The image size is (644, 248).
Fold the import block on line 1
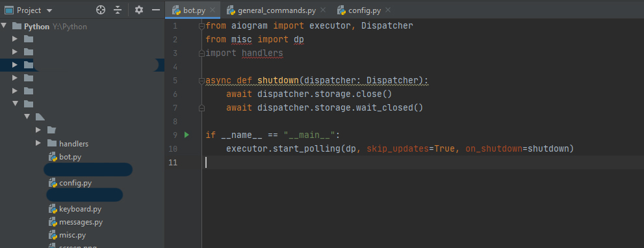(201, 26)
